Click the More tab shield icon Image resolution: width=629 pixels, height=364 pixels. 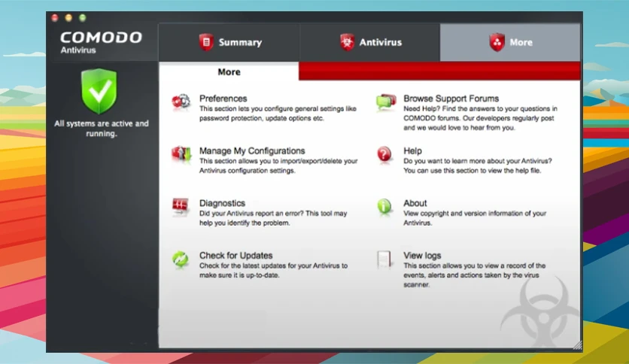(497, 42)
